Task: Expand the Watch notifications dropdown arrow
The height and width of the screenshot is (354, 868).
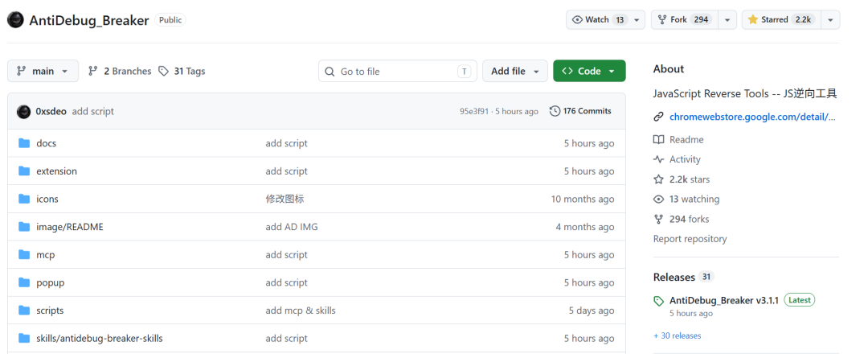Action: (x=637, y=19)
